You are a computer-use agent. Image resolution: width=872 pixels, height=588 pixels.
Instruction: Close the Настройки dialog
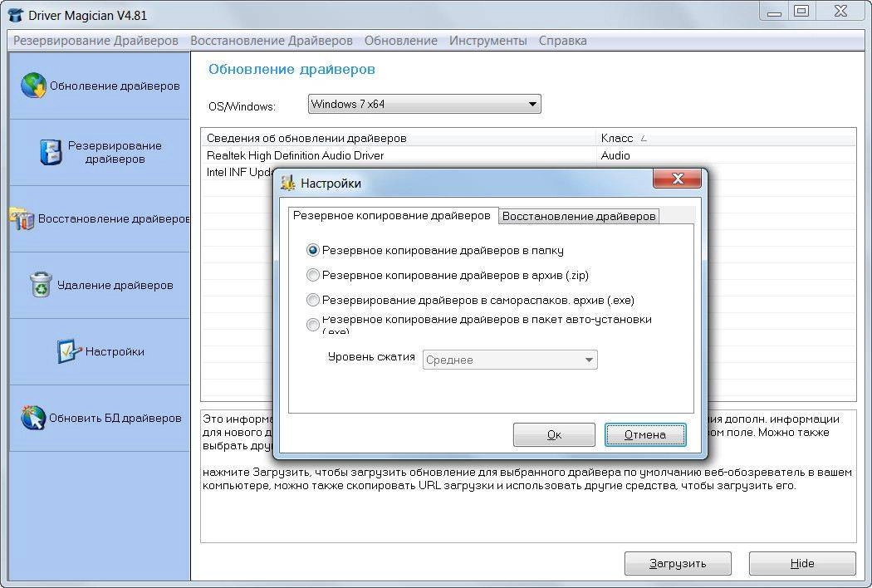coord(677,179)
